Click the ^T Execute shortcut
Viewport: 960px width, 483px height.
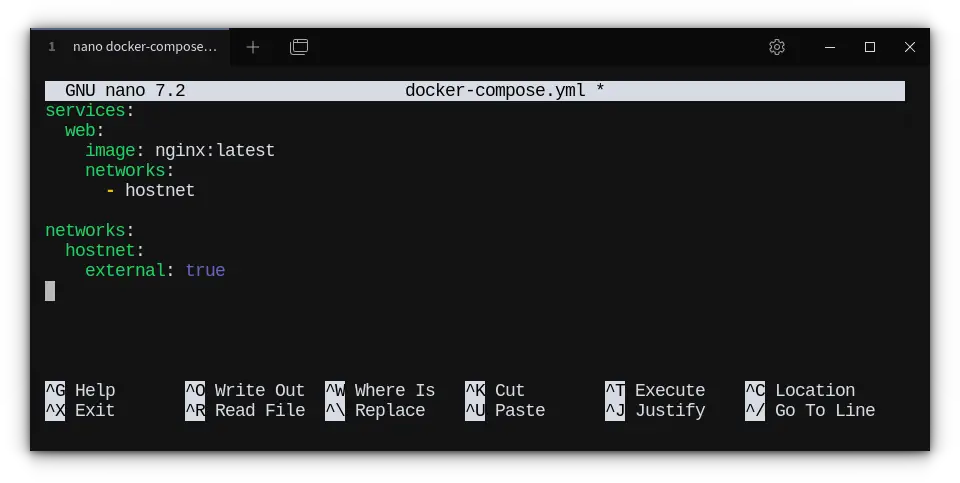click(655, 390)
